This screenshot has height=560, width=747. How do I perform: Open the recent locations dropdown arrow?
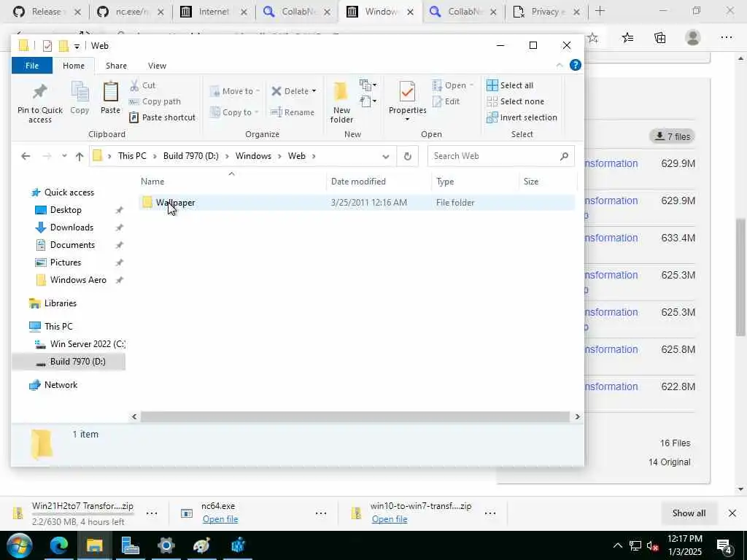[64, 156]
